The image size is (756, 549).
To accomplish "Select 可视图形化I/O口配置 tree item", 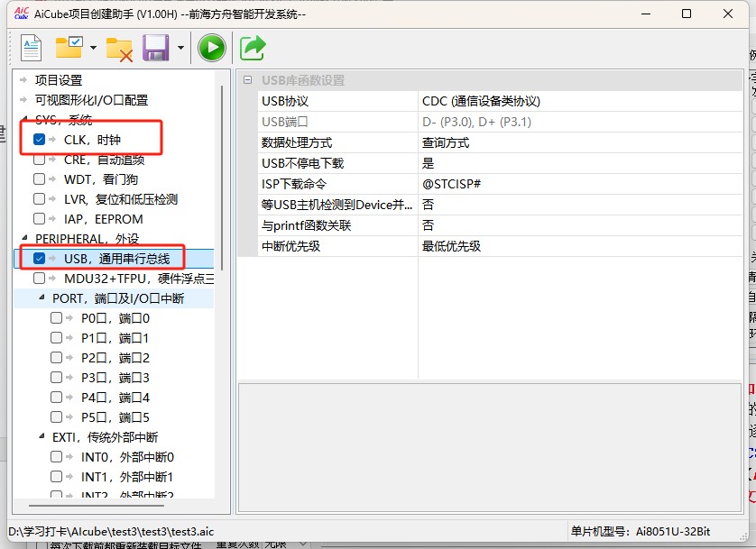I will click(91, 100).
